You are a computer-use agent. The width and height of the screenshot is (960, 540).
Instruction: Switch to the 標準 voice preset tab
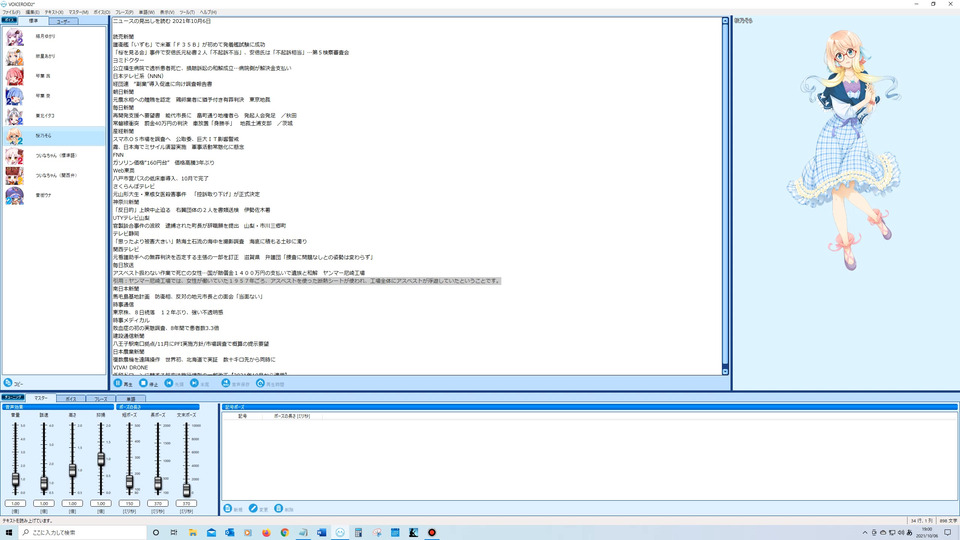[33, 21]
